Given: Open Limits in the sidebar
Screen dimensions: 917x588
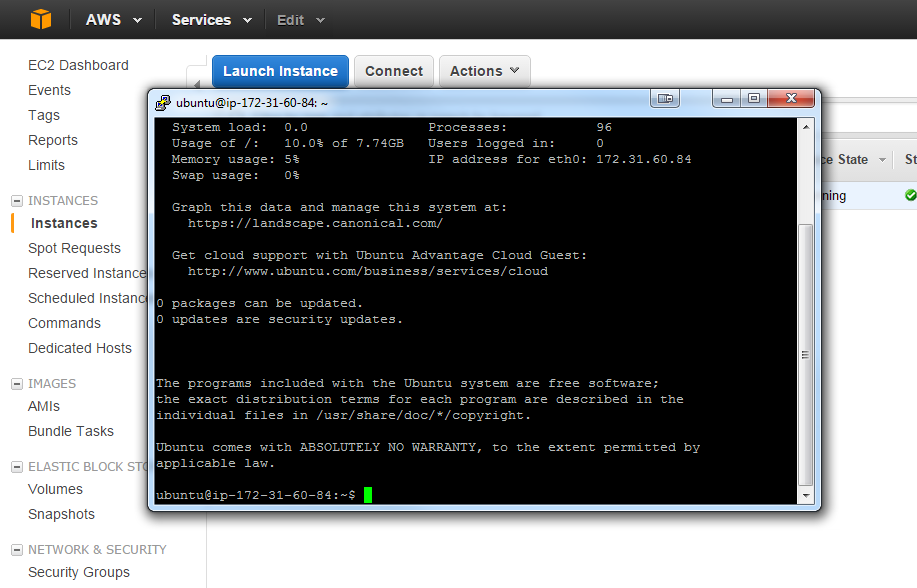Looking at the screenshot, I should pos(46,165).
